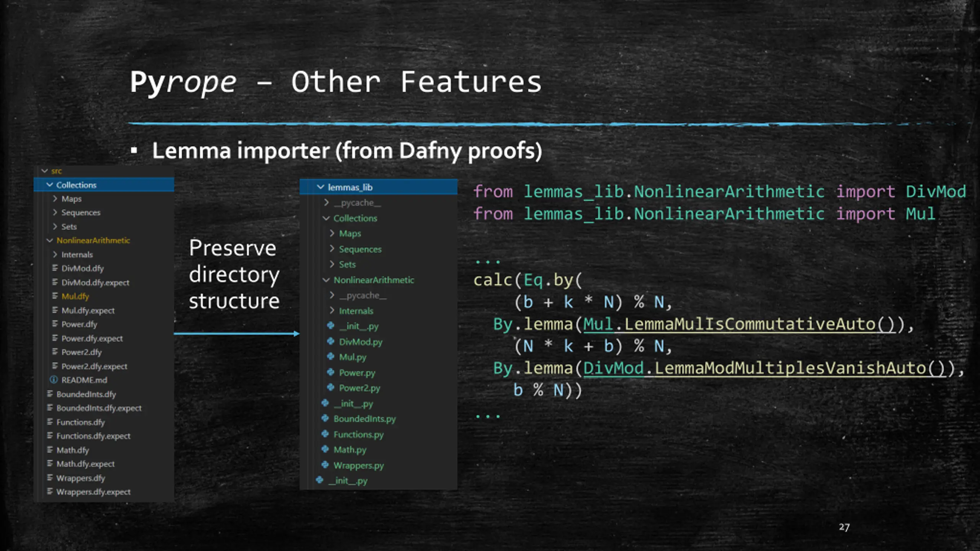Viewport: 980px width, 551px height.
Task: Click the file icon of Power2.dfy.expect
Action: click(x=55, y=366)
